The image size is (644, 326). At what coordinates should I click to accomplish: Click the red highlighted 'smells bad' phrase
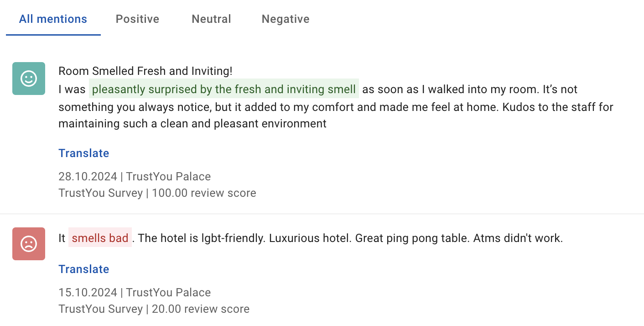pyautogui.click(x=100, y=238)
